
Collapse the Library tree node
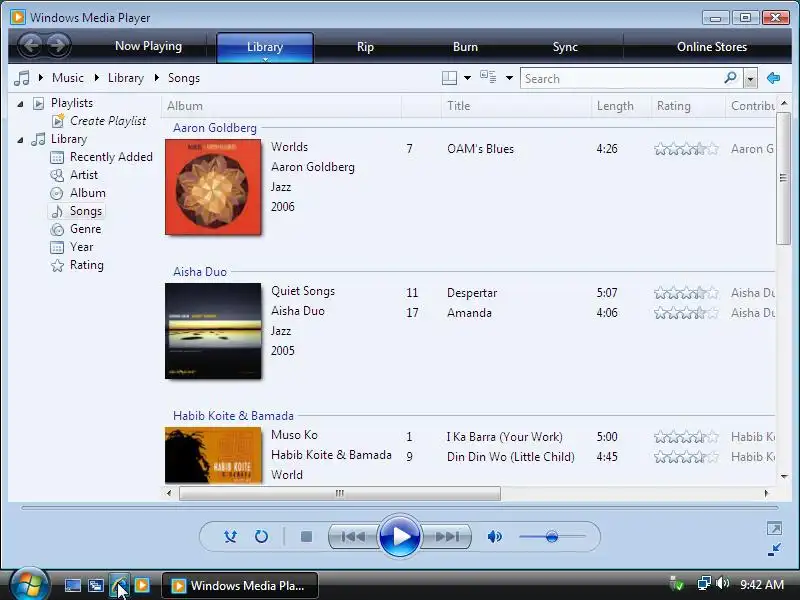click(x=20, y=140)
